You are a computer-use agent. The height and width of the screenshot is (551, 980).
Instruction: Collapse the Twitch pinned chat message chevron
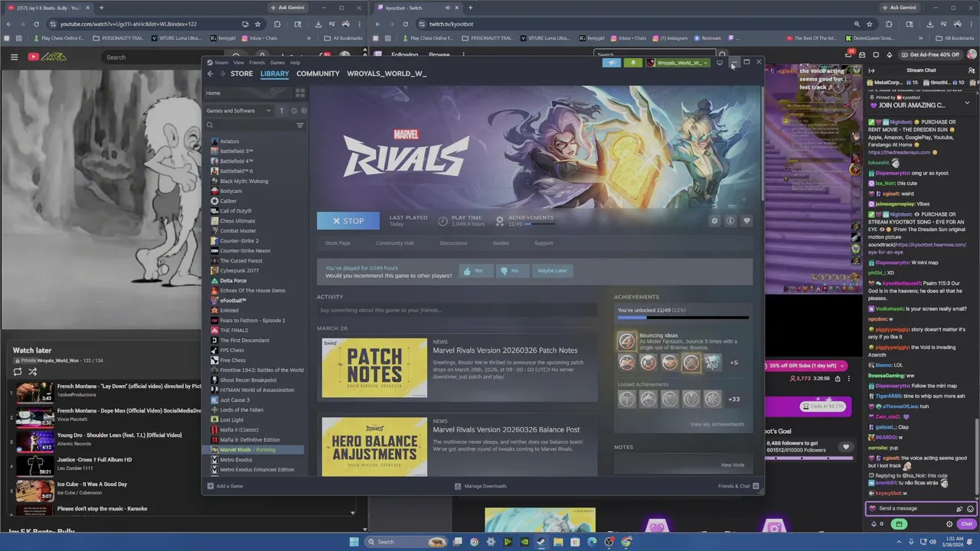coord(967,103)
